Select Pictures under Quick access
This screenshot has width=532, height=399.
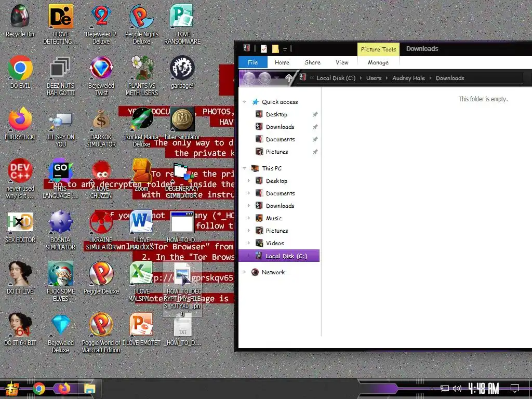276,152
